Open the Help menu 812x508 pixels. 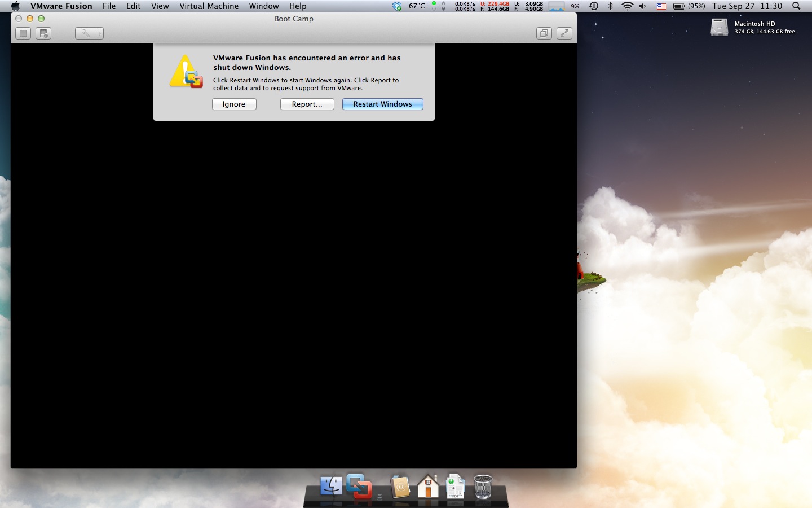click(298, 6)
